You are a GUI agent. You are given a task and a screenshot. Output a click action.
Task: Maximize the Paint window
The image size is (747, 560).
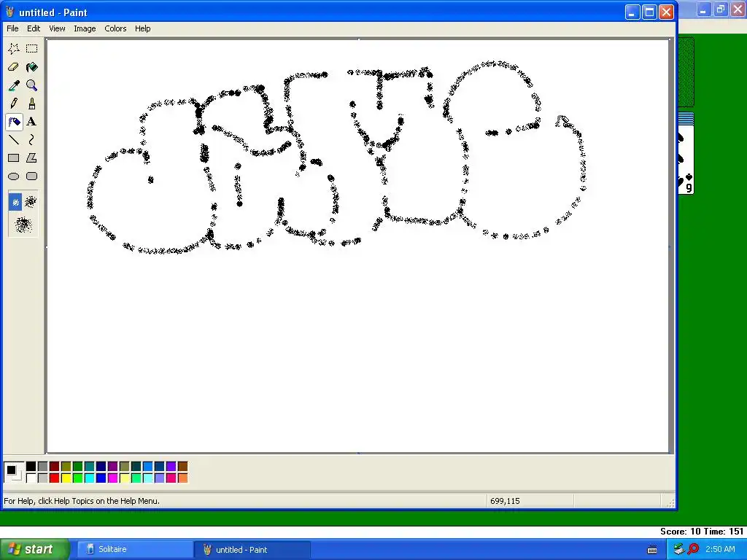(649, 12)
